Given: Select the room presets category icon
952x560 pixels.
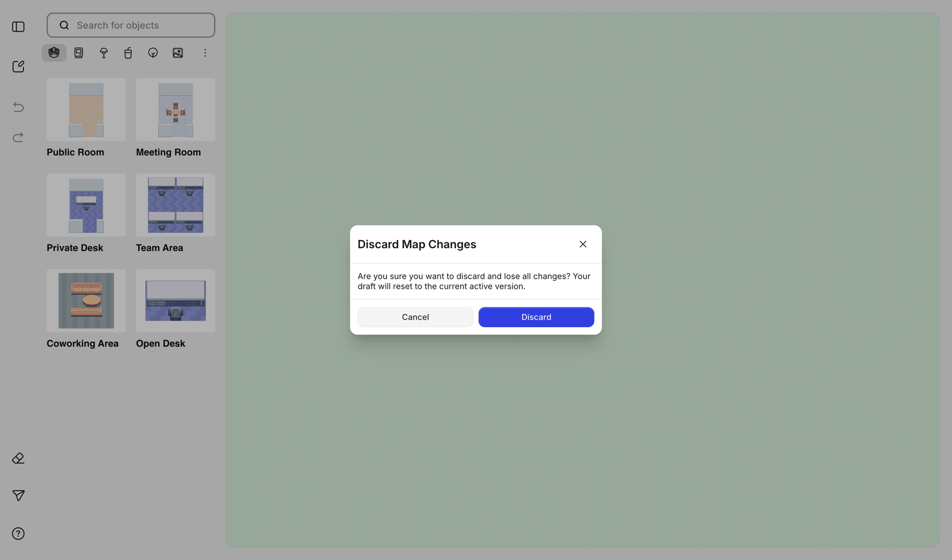Looking at the screenshot, I should tap(54, 53).
